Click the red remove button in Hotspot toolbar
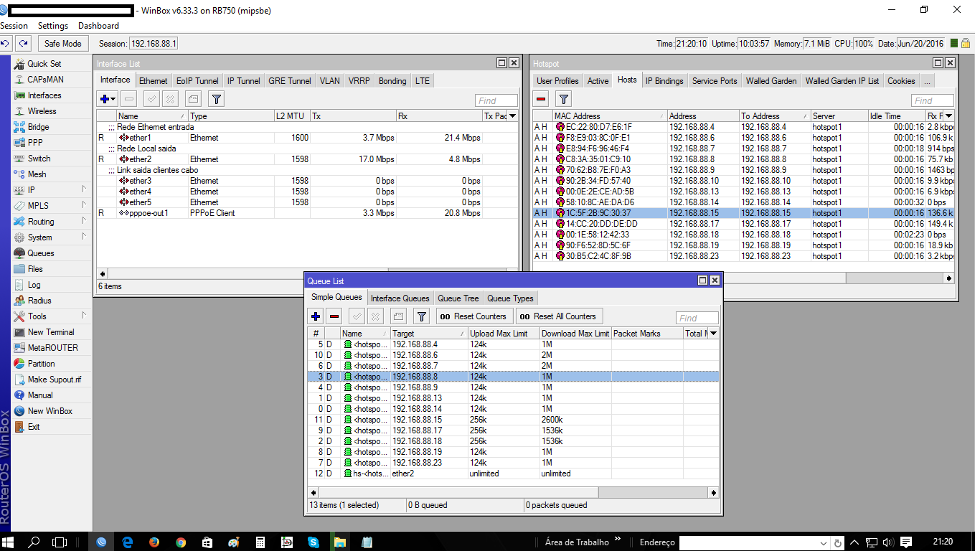This screenshot has width=980, height=551. click(542, 99)
